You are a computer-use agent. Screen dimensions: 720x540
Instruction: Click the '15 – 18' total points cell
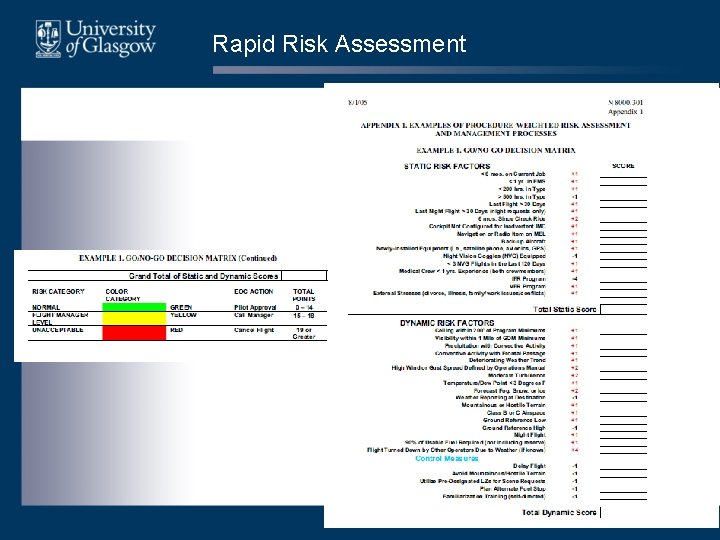(304, 315)
